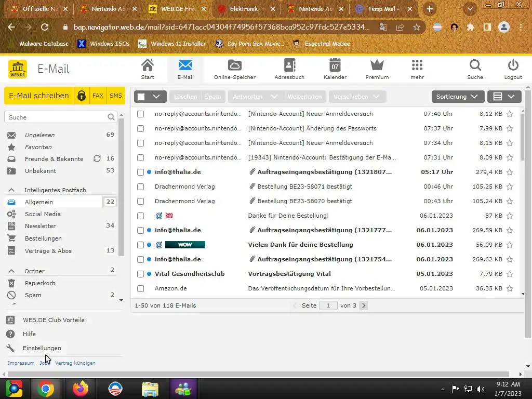The height and width of the screenshot is (399, 532).
Task: Click the FAX button
Action: point(98,96)
